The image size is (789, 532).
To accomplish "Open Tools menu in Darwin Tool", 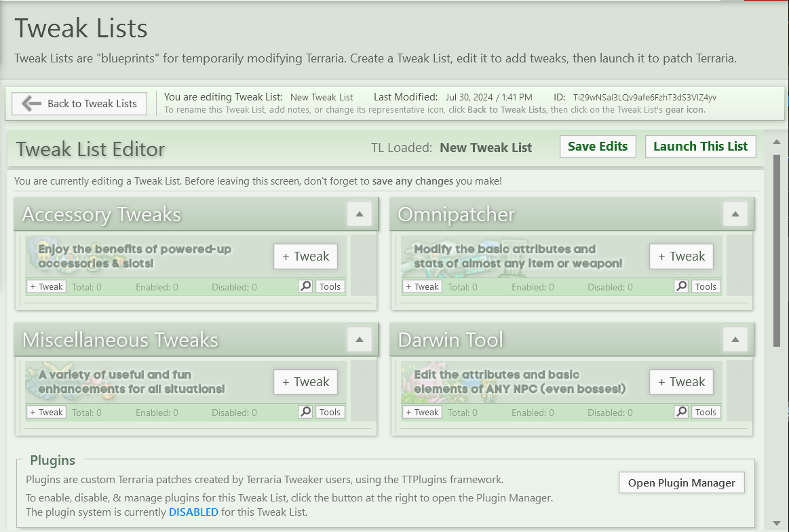I will click(x=706, y=412).
